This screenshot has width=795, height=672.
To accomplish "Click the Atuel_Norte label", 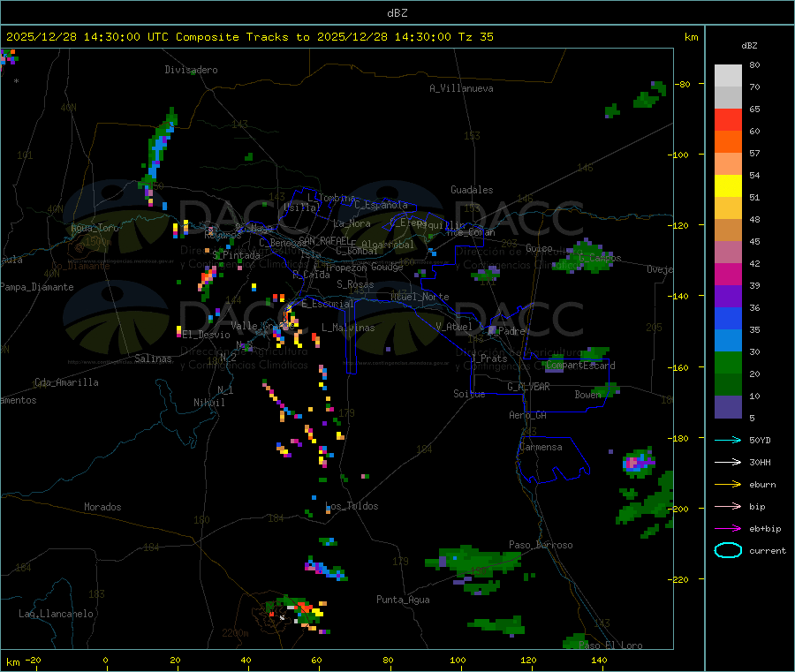I will point(420,297).
